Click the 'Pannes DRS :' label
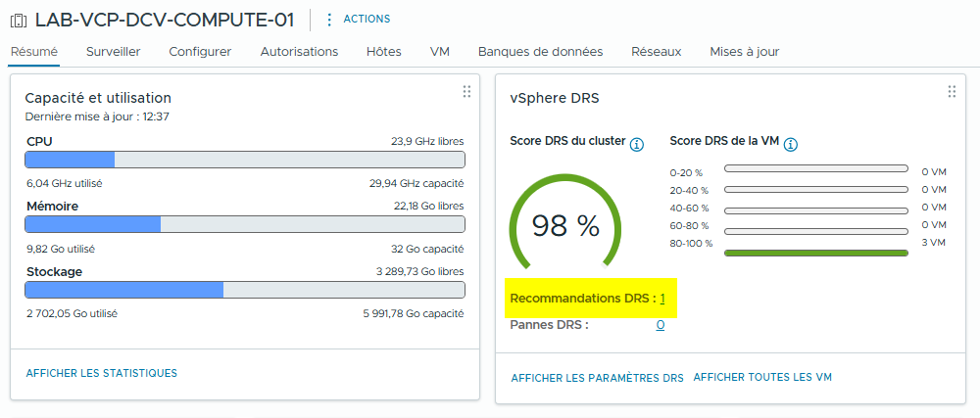Viewport: 980px width, 418px height. [550, 324]
